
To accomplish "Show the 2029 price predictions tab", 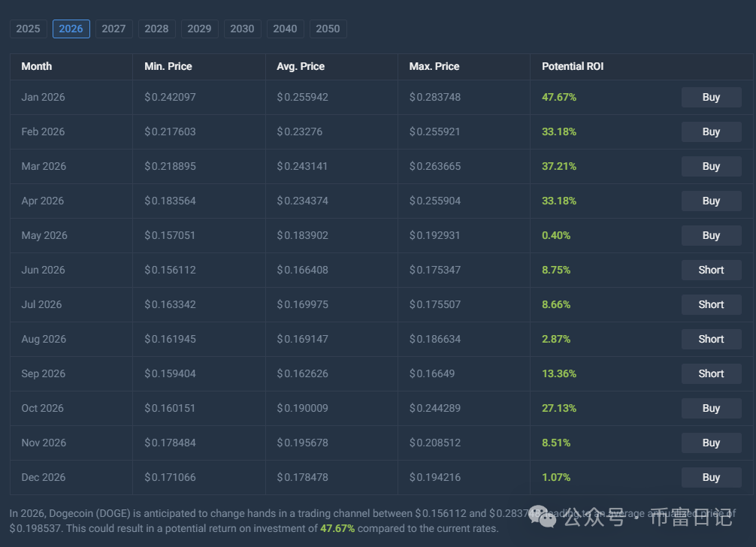I will click(200, 29).
